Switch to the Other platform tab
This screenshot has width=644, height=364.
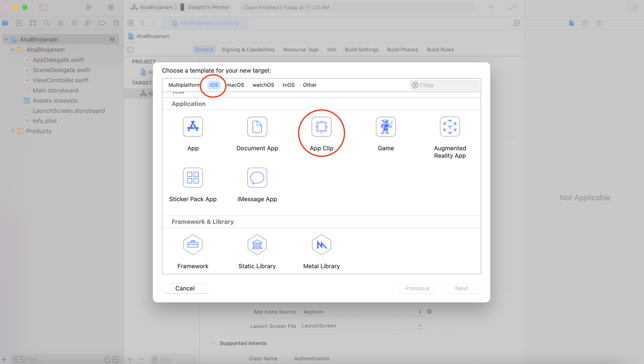pos(310,85)
